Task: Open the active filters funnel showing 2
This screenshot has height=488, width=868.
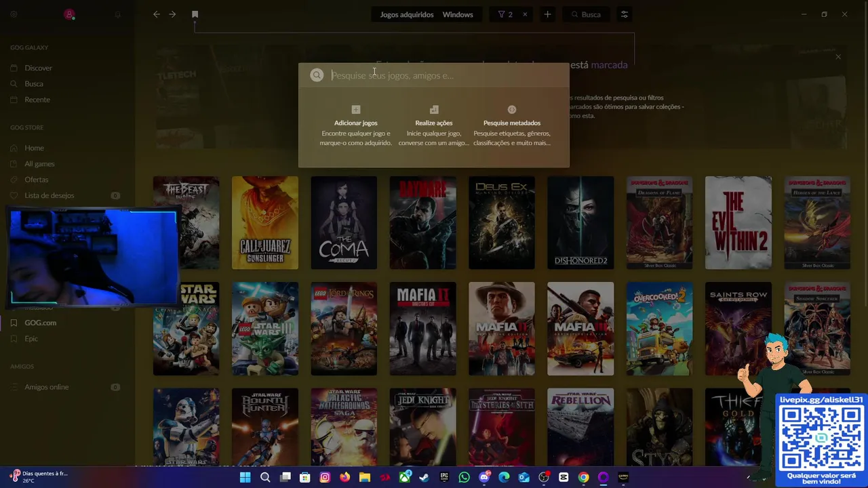Action: click(x=505, y=14)
